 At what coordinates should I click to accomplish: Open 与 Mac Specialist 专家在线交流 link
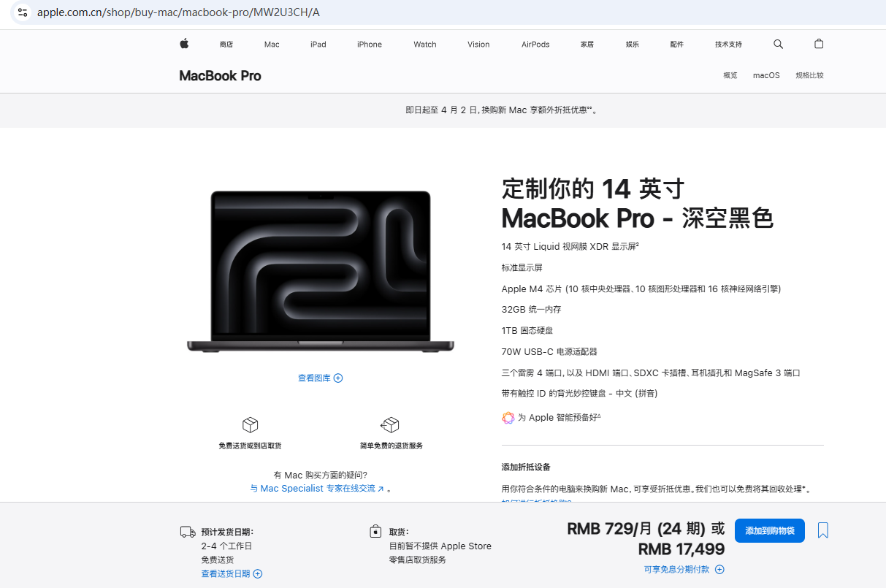[x=317, y=489]
